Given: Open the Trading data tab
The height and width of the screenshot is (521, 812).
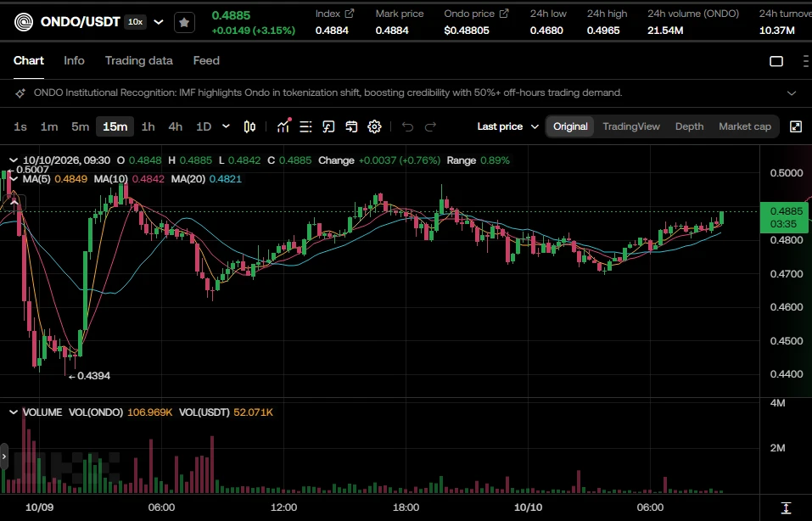Looking at the screenshot, I should tap(139, 60).
